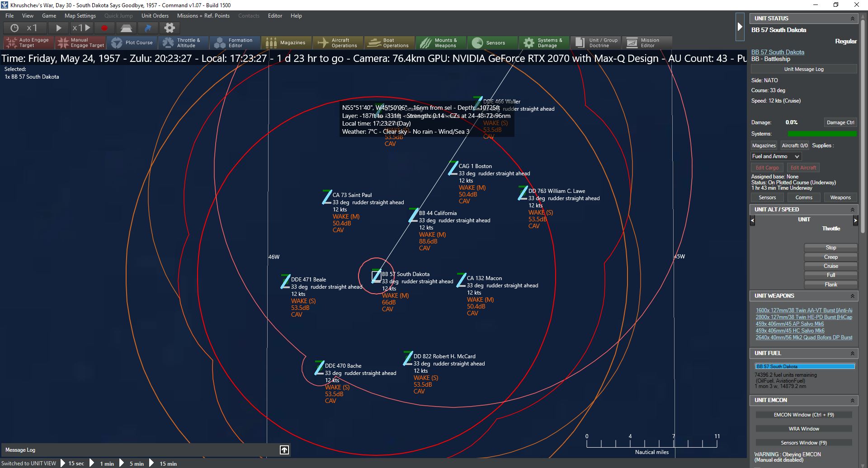This screenshot has width=868, height=468.
Task: Collapse the UNIT ALT / SPEED panel
Action: click(853, 210)
